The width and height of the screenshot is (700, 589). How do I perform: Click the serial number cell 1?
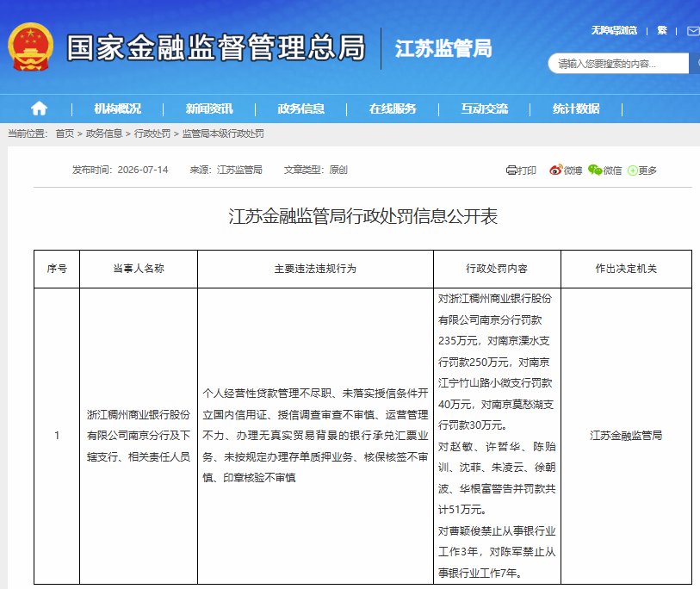pyautogui.click(x=57, y=436)
